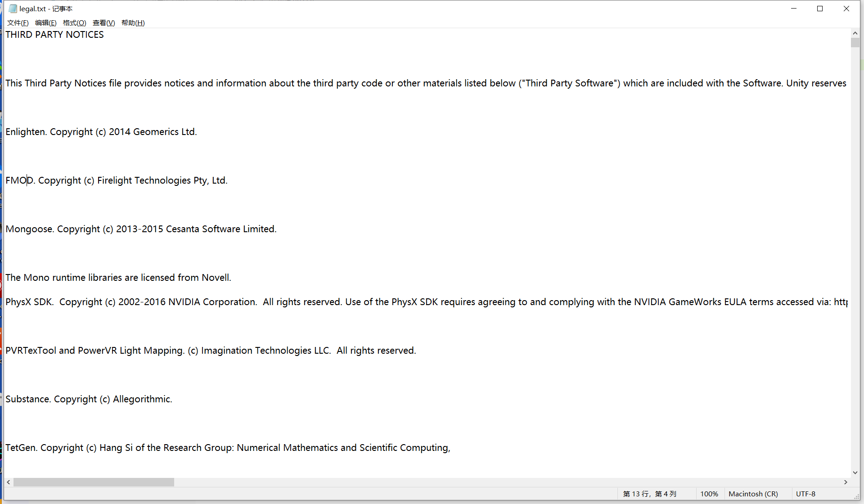The height and width of the screenshot is (504, 864).
Task: Open the 文件(F) menu
Action: click(x=18, y=23)
